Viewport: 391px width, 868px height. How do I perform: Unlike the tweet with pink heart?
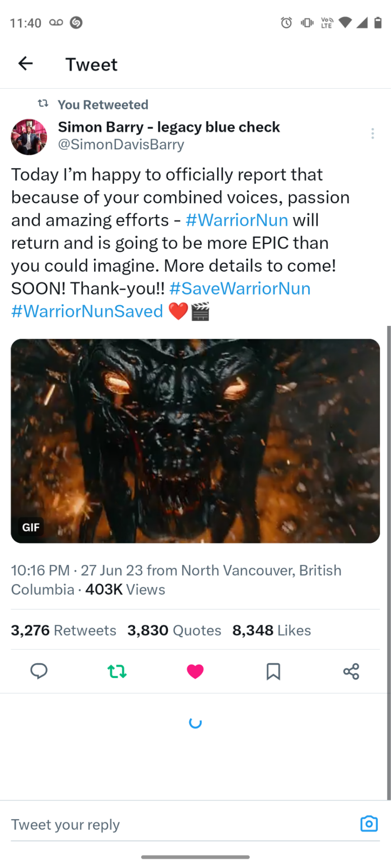coord(195,671)
